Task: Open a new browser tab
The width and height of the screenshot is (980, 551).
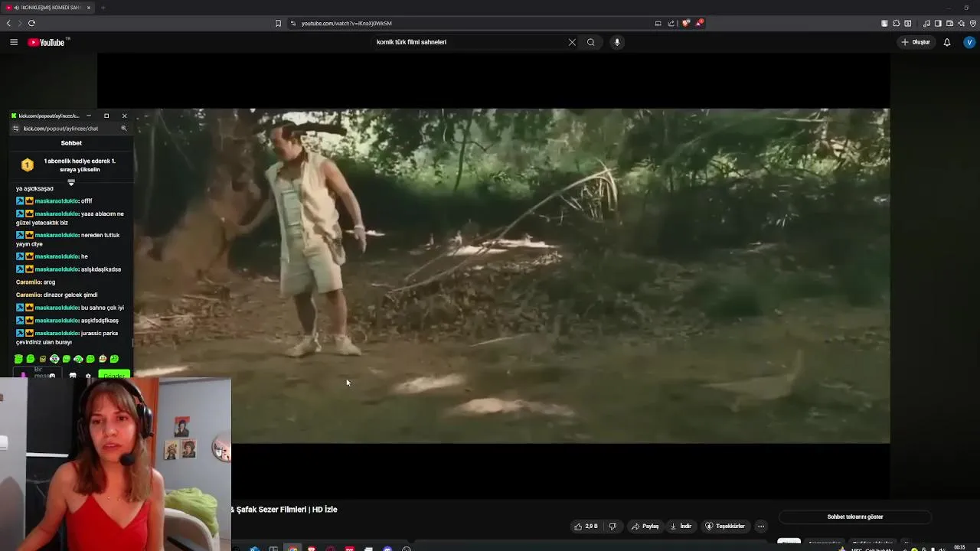Action: 103,8
